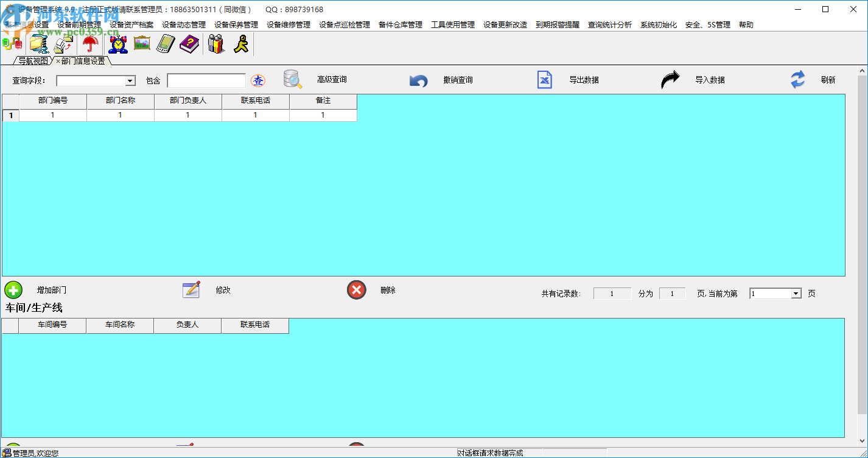Open the 设备维修管理 menu
868x458 pixels.
[x=289, y=25]
